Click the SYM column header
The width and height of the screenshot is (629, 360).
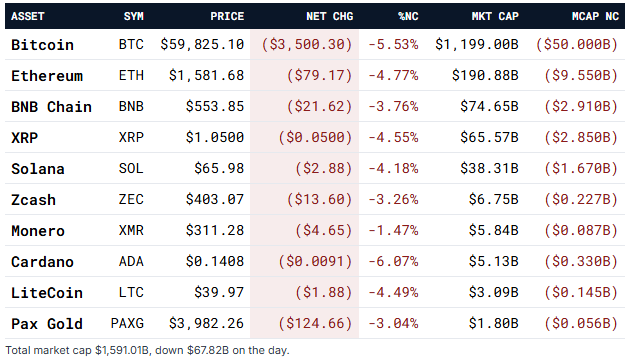tap(134, 16)
